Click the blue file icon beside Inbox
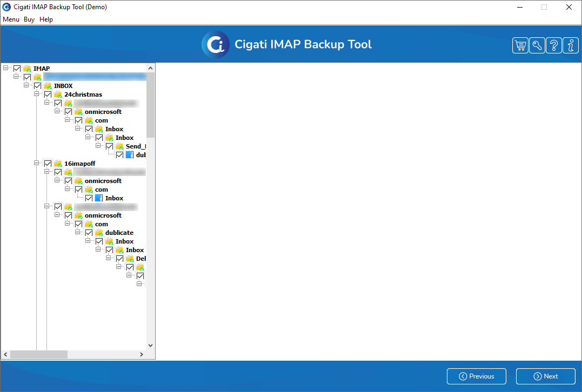The image size is (582, 392). click(99, 198)
